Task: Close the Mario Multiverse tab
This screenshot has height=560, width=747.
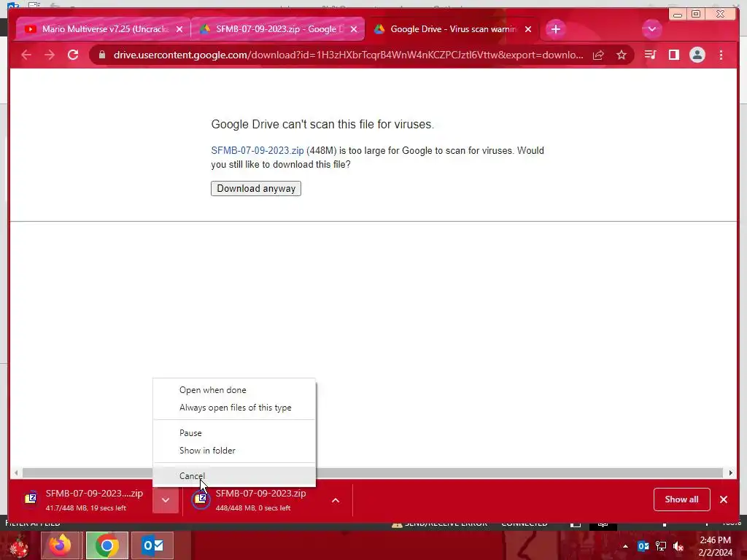Action: (x=179, y=29)
